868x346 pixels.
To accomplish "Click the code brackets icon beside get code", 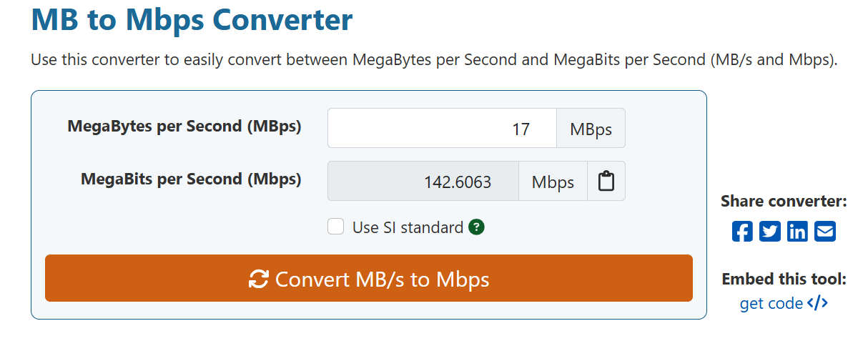I will 817,303.
